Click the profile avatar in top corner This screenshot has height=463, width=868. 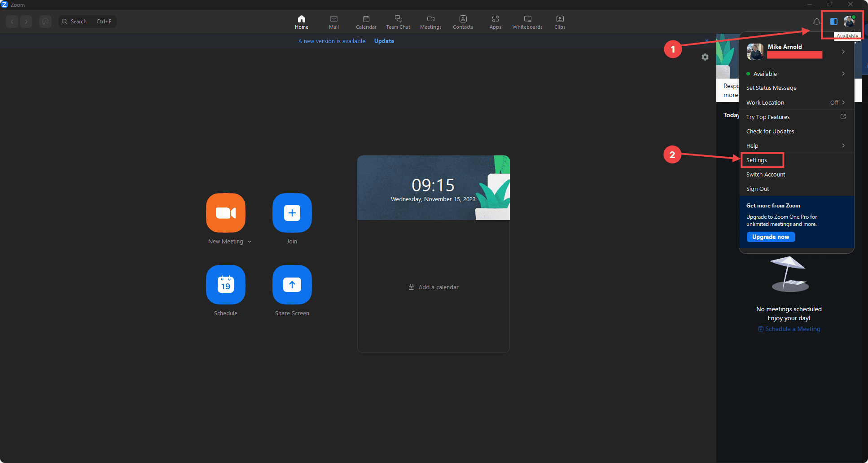click(849, 21)
